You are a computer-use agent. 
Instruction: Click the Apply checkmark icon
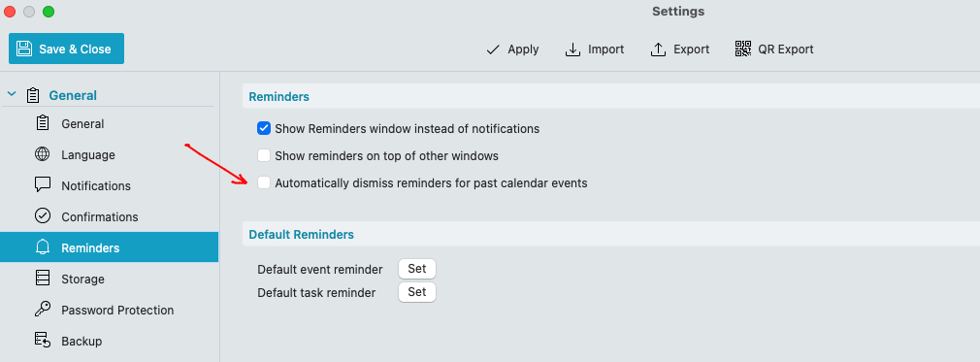(493, 49)
